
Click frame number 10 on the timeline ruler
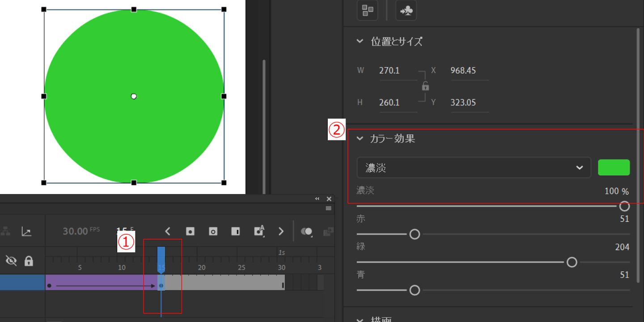click(122, 268)
